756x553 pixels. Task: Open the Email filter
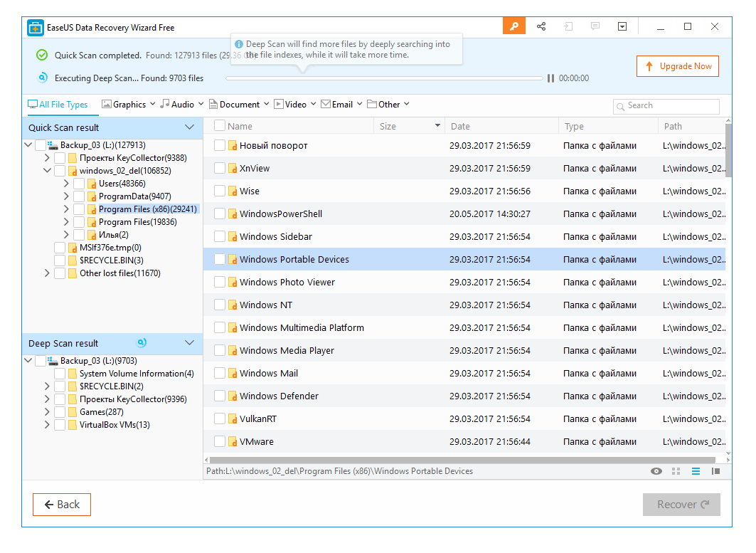pos(341,104)
